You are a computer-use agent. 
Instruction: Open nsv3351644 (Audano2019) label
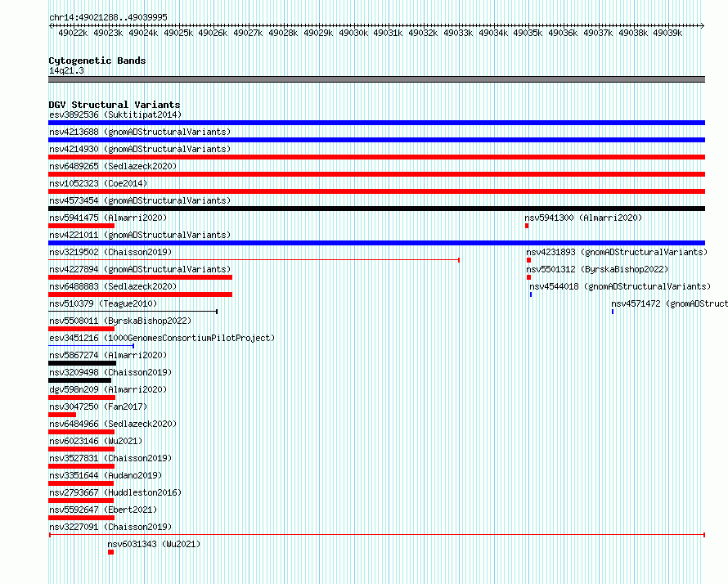click(106, 475)
